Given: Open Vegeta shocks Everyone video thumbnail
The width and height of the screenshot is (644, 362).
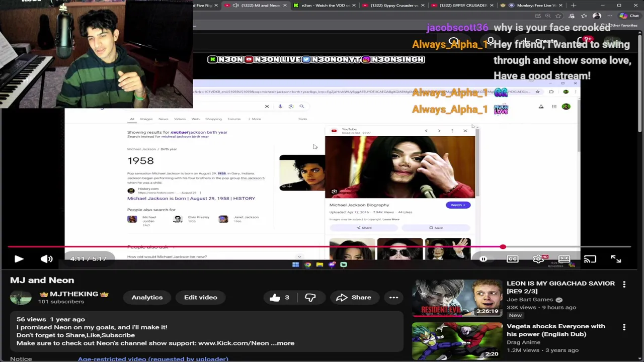Looking at the screenshot, I should point(457,341).
